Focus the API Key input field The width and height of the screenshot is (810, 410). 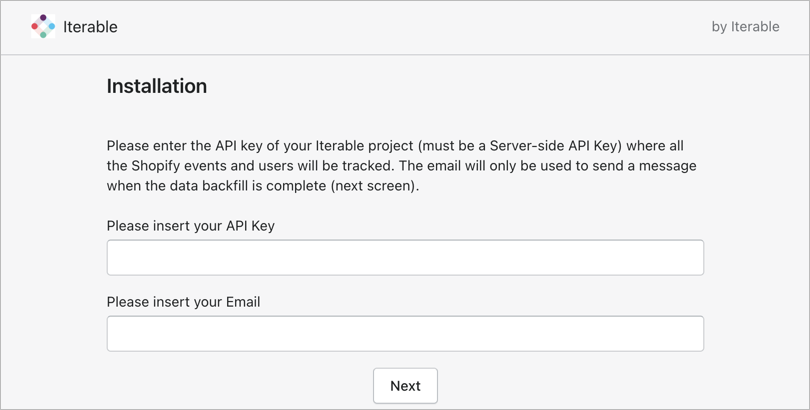[x=405, y=257]
